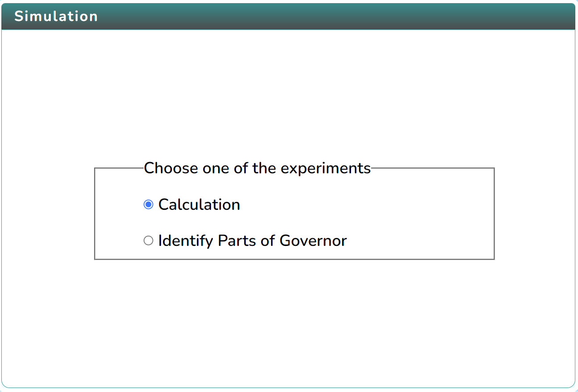Pick the unselected governor parts radio circle
Viewport: 578px width, 392px height.
[149, 241]
